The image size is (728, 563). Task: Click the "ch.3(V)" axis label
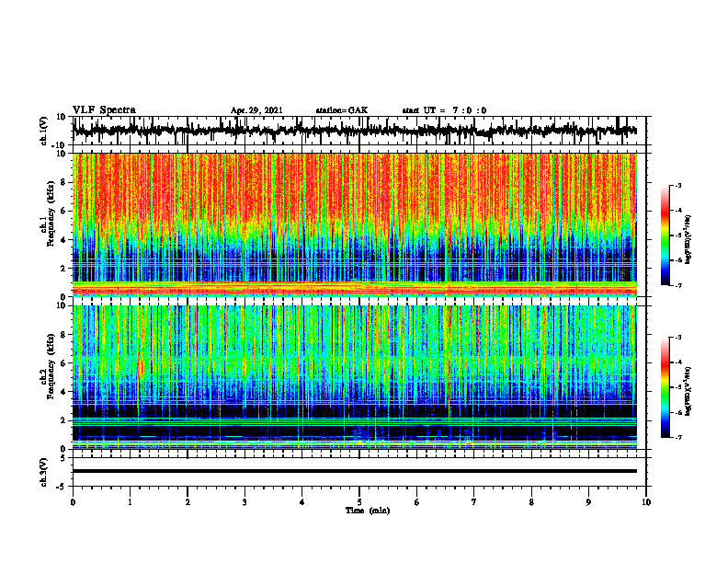pos(44,473)
